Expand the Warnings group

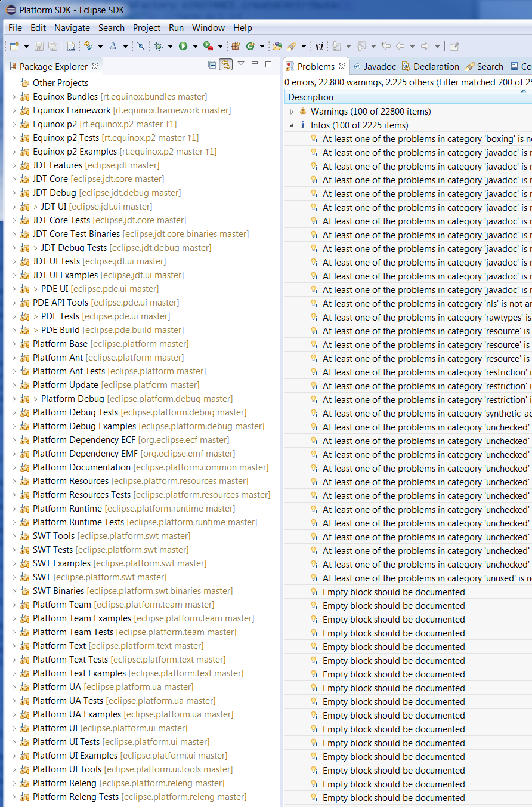(x=292, y=112)
